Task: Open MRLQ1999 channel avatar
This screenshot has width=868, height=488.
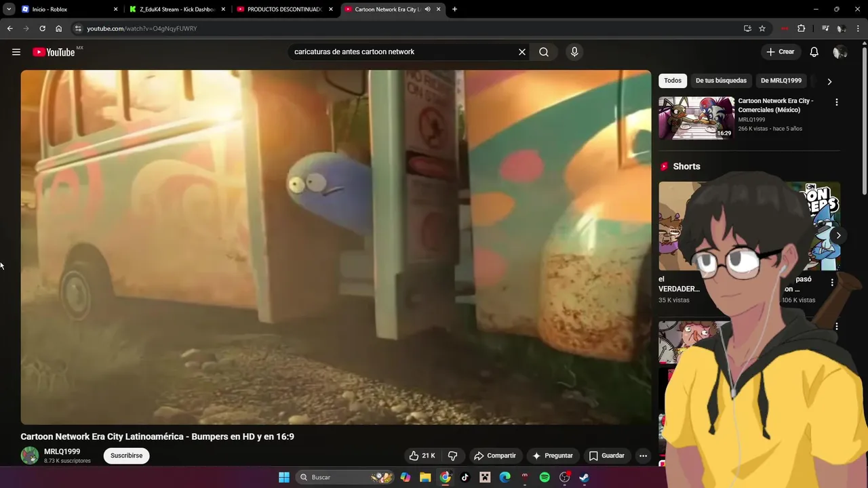Action: (30, 455)
